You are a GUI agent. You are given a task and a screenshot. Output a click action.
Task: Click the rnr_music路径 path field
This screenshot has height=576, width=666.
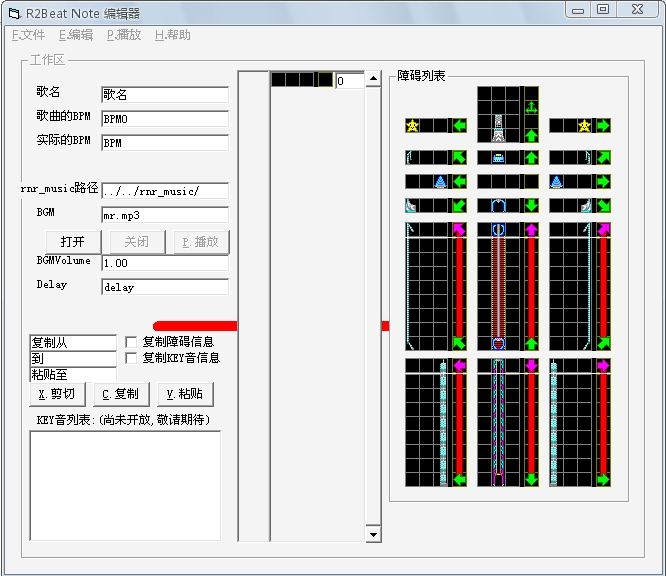[x=165, y=191]
